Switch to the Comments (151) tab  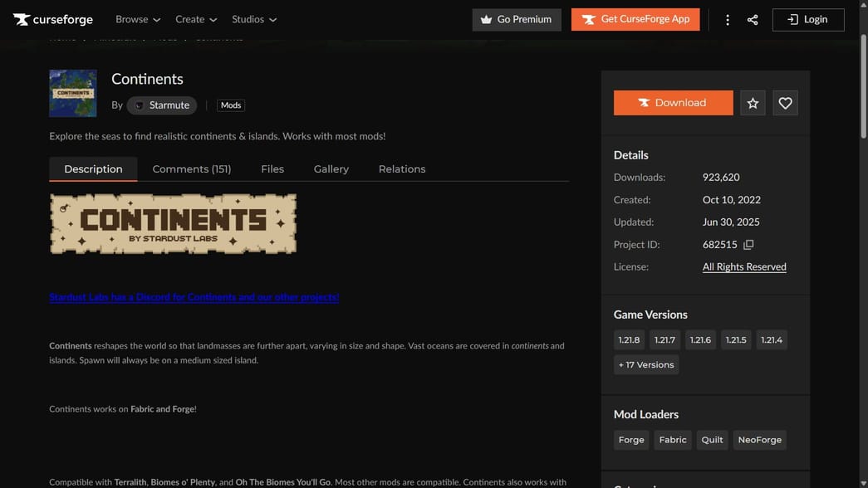(191, 168)
